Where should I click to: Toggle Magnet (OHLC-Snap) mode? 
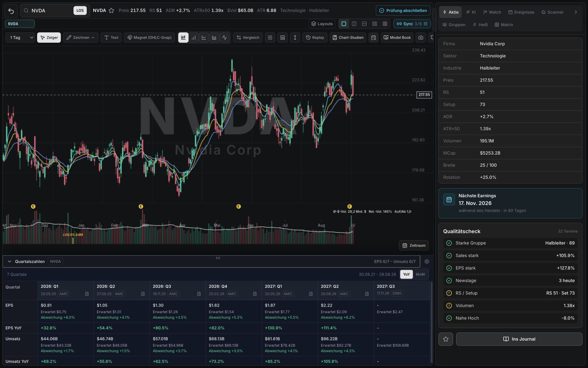tap(150, 38)
